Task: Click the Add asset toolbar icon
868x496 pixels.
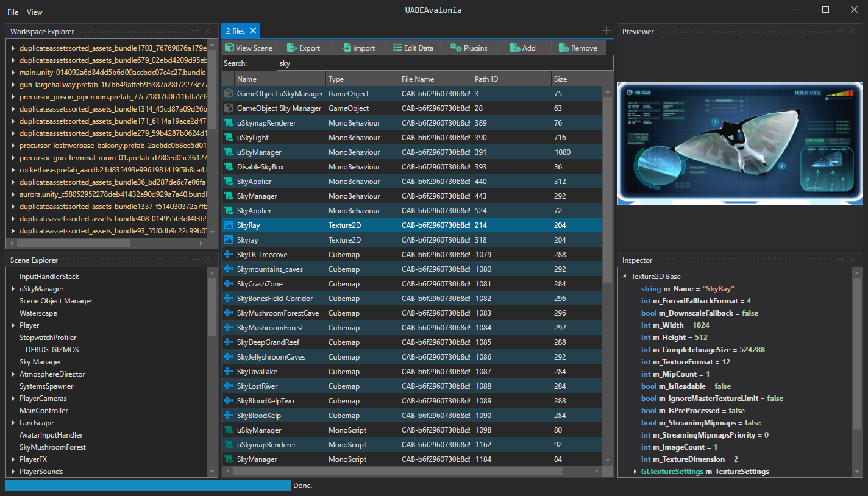Action: coord(522,47)
